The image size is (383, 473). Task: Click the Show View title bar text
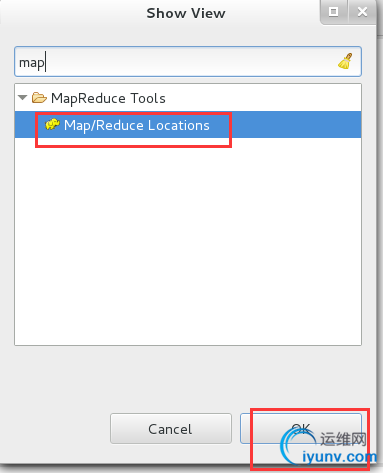click(x=186, y=13)
